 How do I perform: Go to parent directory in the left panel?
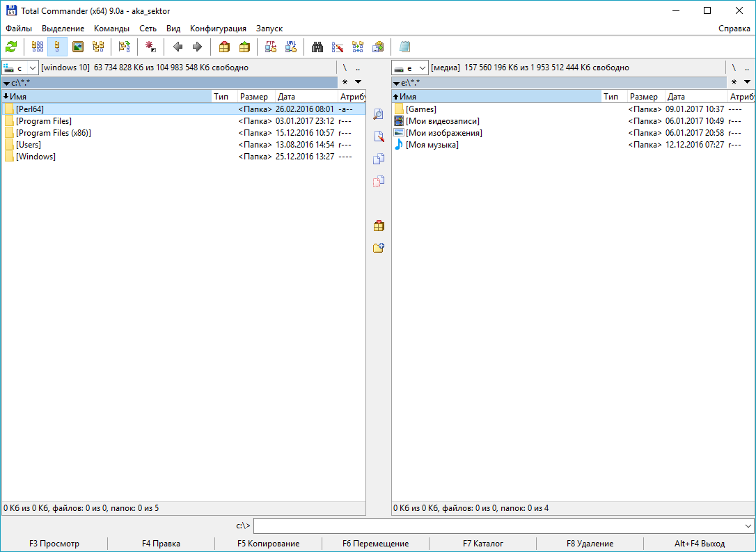pos(359,68)
